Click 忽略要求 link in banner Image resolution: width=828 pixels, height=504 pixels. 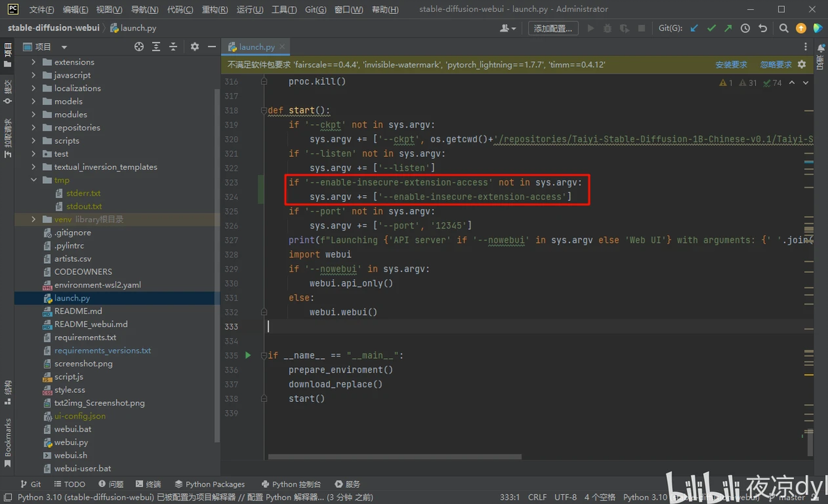[776, 65]
